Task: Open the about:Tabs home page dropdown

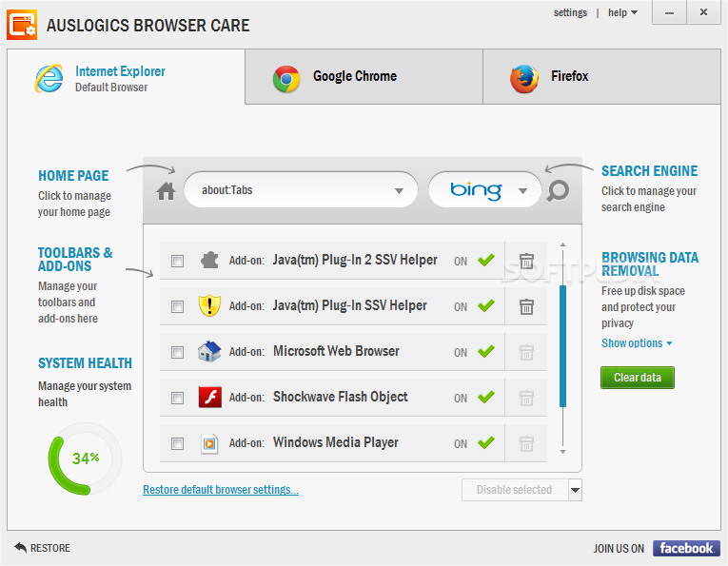Action: [x=399, y=190]
